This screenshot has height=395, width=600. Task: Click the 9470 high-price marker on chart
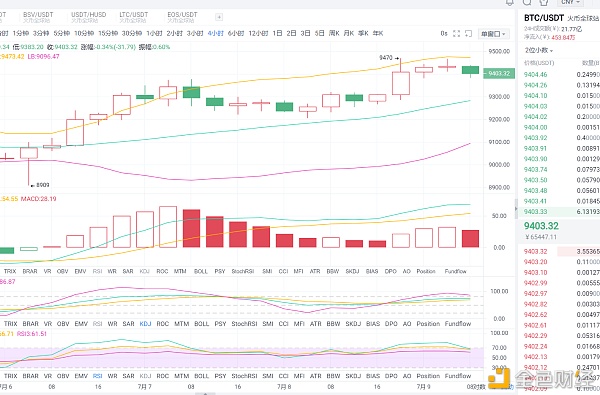388,57
